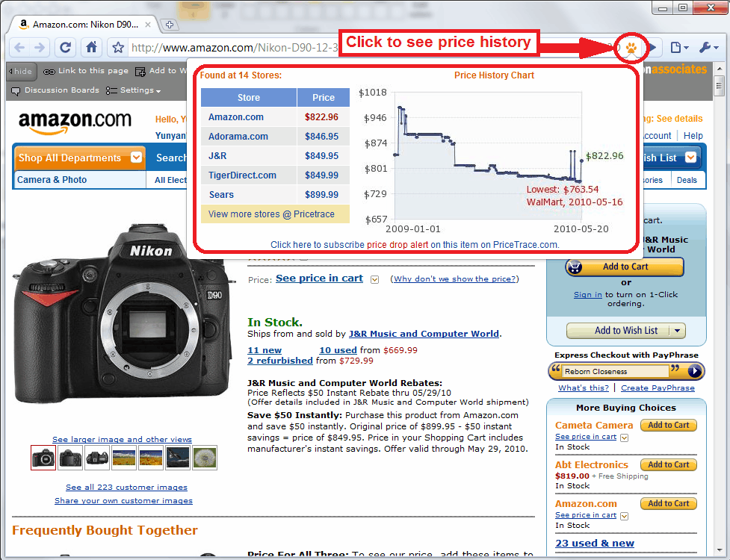Bookmark this page with the star icon
The height and width of the screenshot is (560, 730).
[x=118, y=48]
